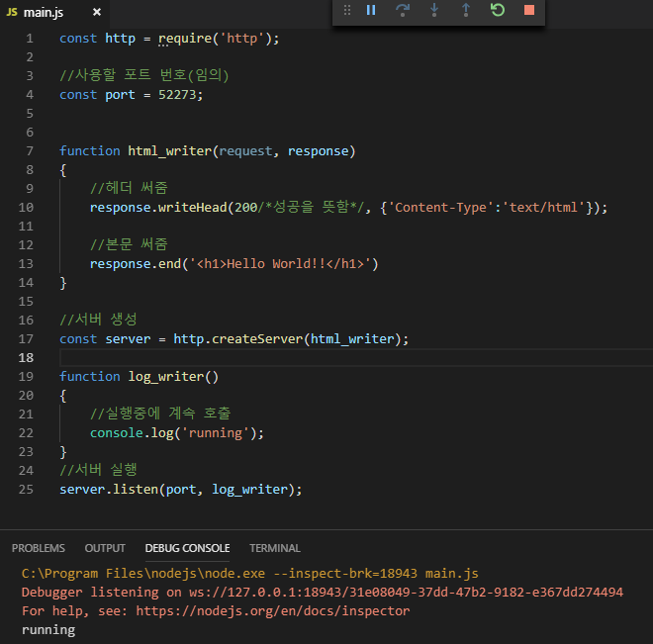
Task: Click the JS file icon on the main.js tab
Action: pyautogui.click(x=12, y=12)
